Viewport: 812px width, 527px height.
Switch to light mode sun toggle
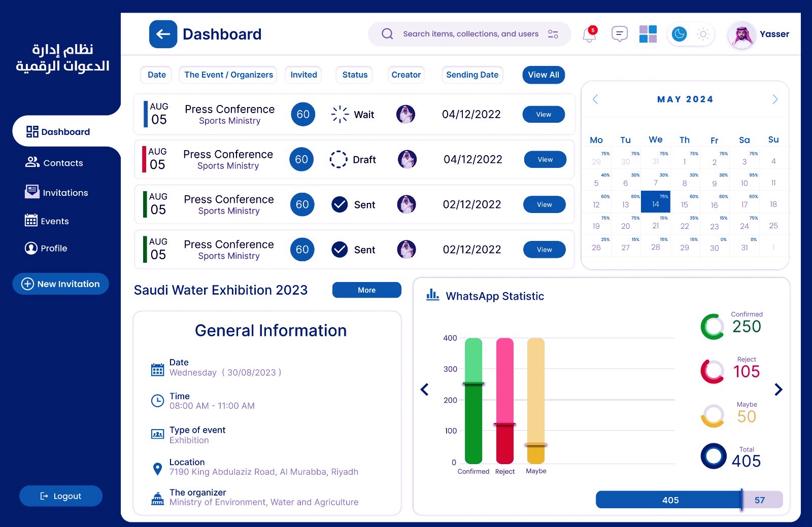point(703,34)
